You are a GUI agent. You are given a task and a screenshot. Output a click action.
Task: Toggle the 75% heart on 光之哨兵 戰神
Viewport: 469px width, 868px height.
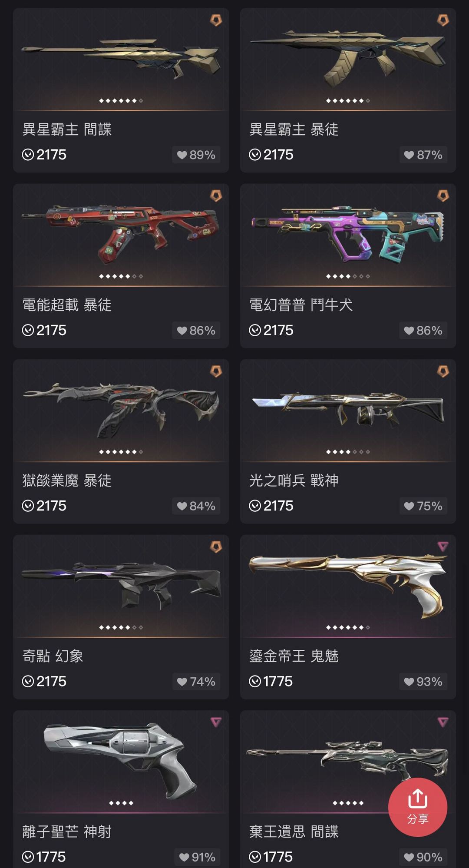pyautogui.click(x=423, y=506)
